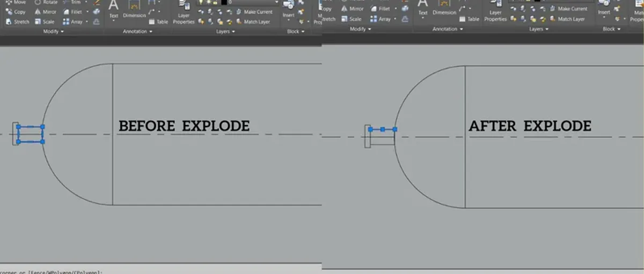Click Make Current in After Explode window

567,9
